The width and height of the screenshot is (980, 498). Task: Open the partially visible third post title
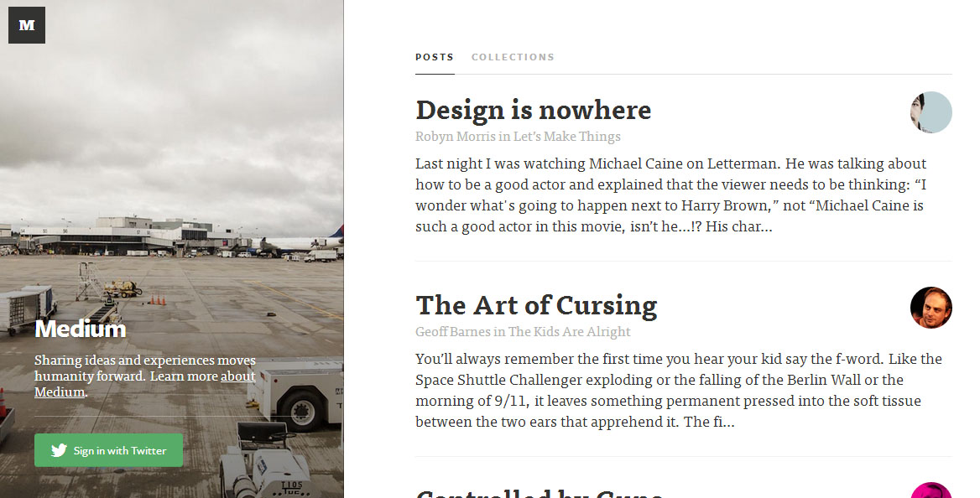(540, 491)
